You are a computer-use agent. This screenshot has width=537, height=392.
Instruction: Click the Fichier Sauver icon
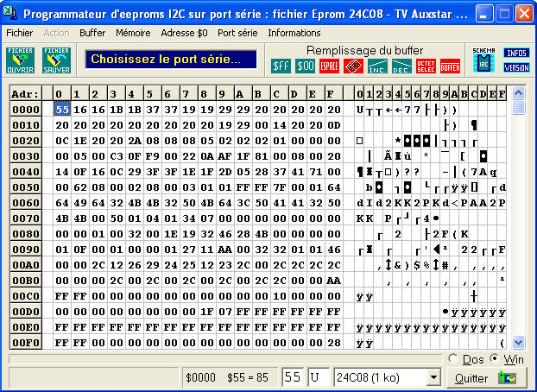pyautogui.click(x=56, y=60)
